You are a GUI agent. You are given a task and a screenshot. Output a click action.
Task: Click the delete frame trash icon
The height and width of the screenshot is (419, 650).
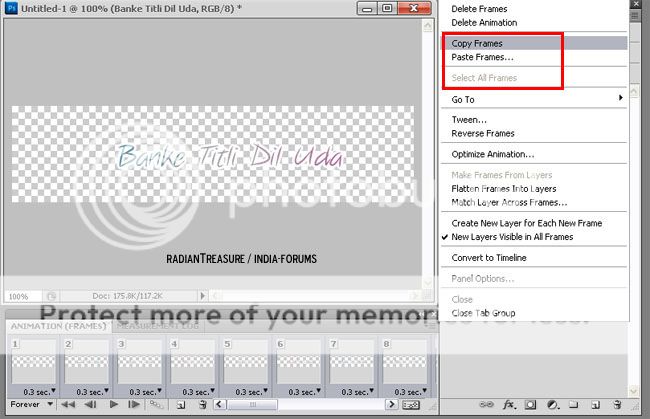click(x=202, y=406)
